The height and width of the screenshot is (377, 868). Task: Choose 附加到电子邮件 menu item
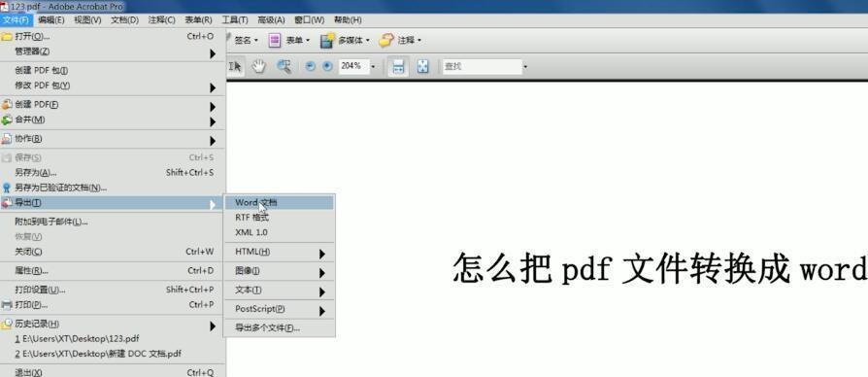point(113,222)
